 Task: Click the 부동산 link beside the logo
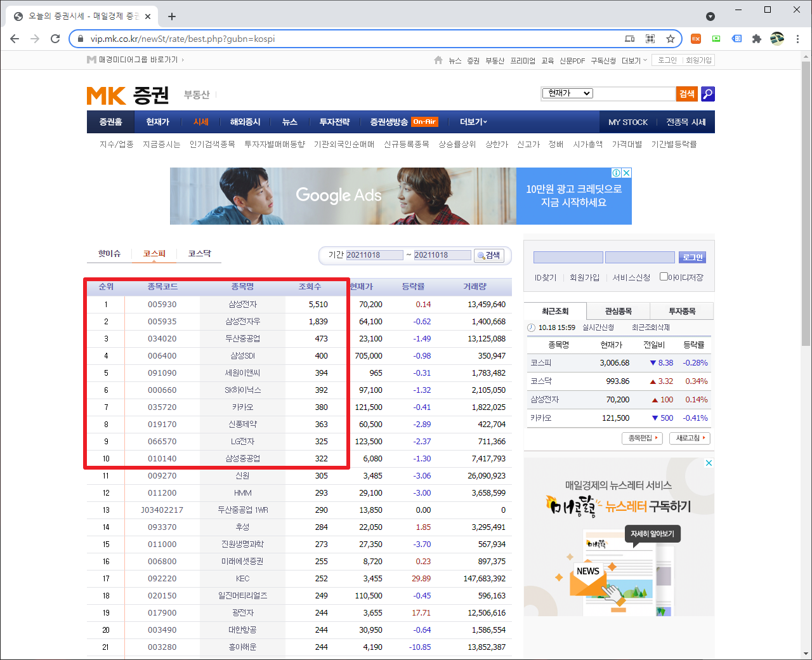click(197, 95)
